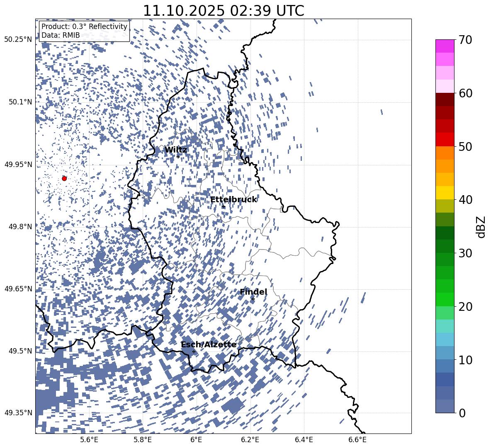Screen dimensions: 491x448
Task: Click the 49.5°N latitude label
Action: pyautogui.click(x=20, y=351)
